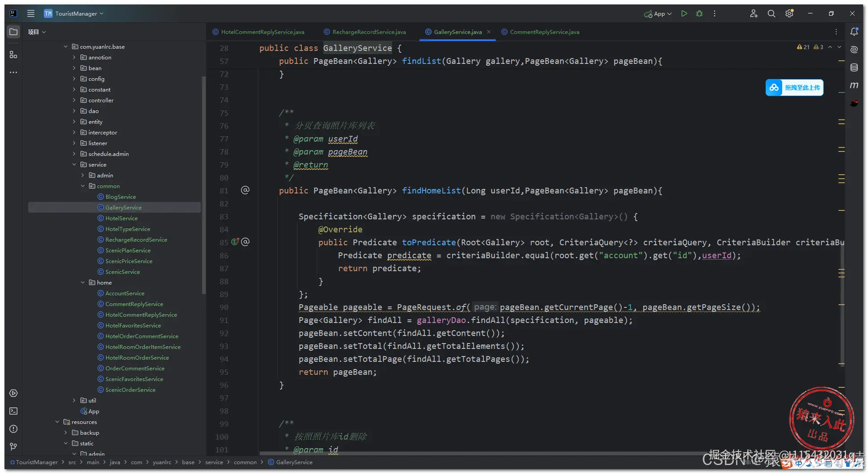Viewport: 868px width, 474px height.
Task: Select HotelTypeService in project tree
Action: tap(127, 229)
